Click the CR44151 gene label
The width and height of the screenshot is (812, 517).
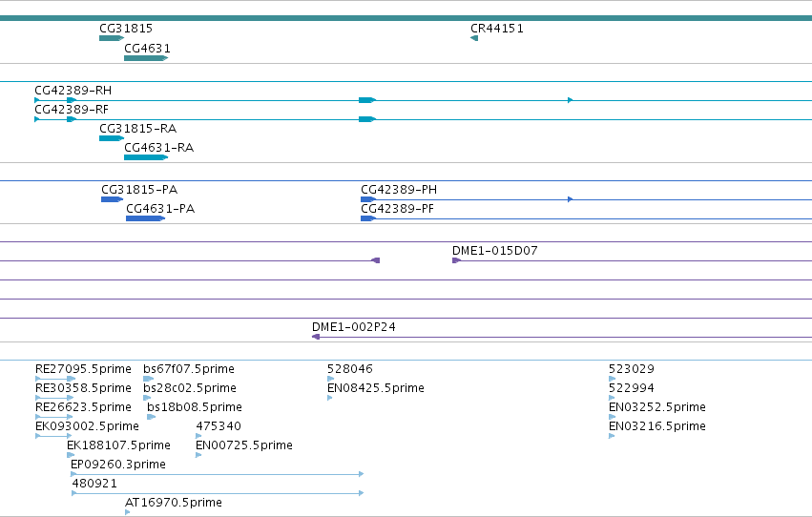click(x=496, y=29)
